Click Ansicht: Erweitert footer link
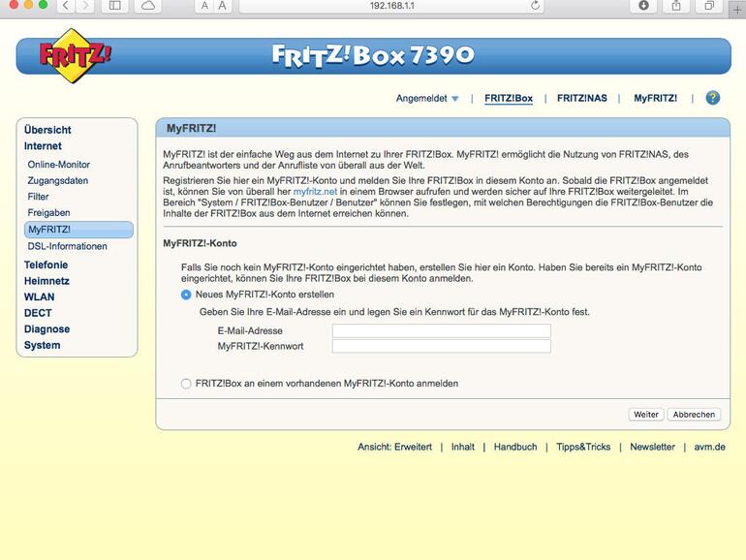The width and height of the screenshot is (746, 560). coord(395,448)
